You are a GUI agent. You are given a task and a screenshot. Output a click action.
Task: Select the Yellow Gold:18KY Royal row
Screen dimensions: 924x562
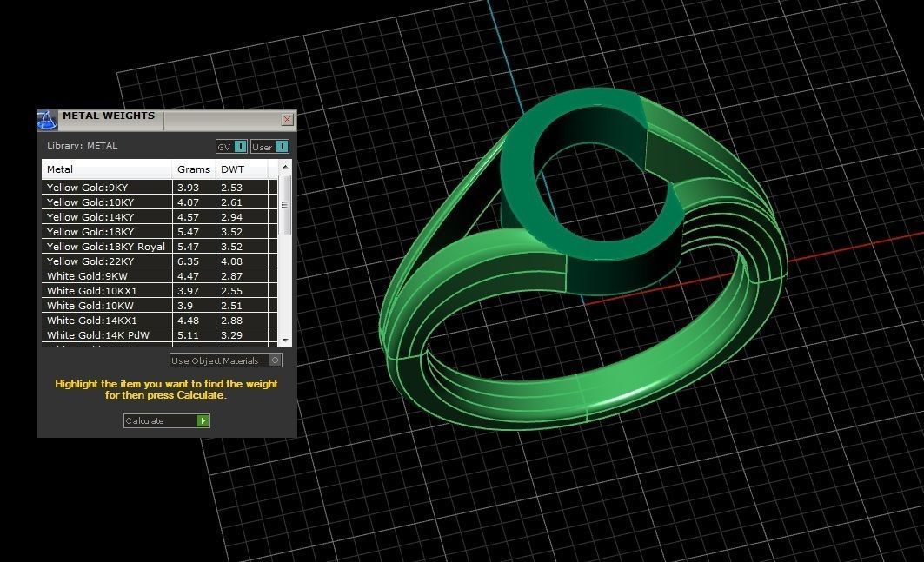pyautogui.click(x=159, y=246)
